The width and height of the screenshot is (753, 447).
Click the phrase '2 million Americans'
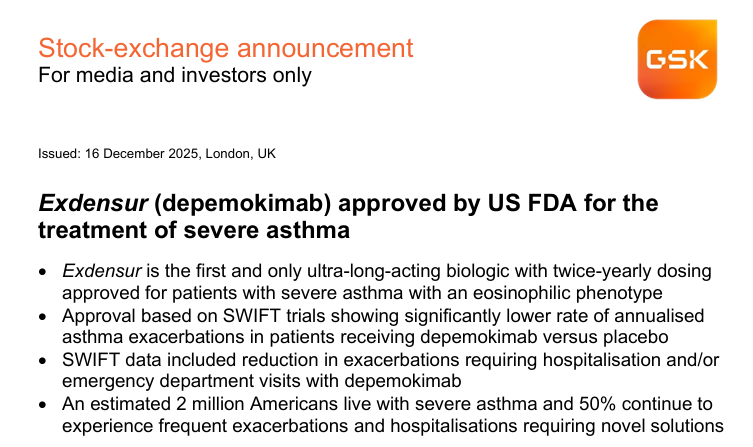(x=264, y=403)
